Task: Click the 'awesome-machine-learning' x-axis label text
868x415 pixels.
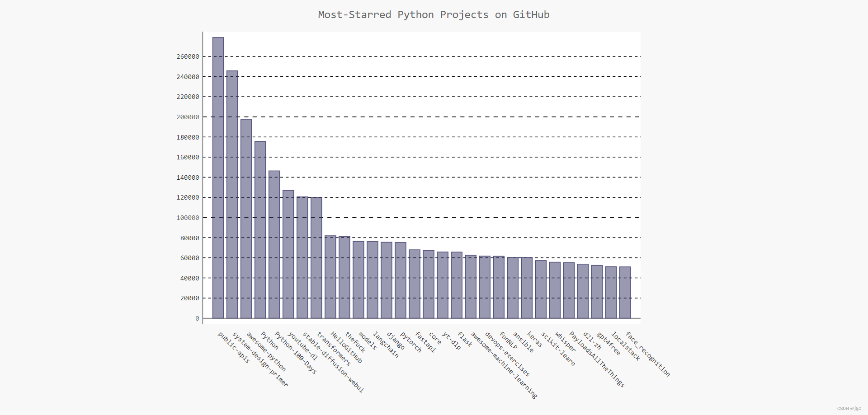Action: 504,365
